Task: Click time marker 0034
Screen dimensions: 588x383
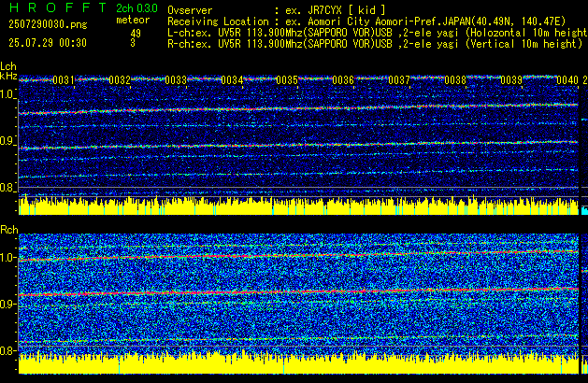Action: click(x=232, y=80)
